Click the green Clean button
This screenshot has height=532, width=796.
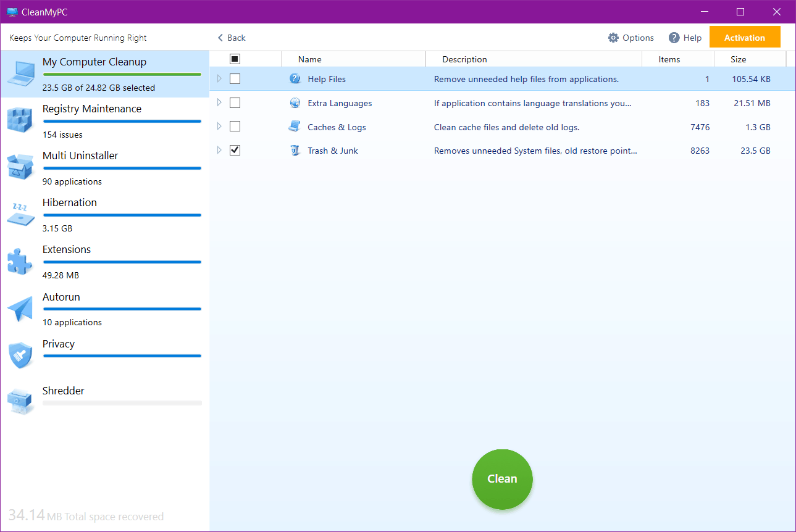(x=502, y=479)
